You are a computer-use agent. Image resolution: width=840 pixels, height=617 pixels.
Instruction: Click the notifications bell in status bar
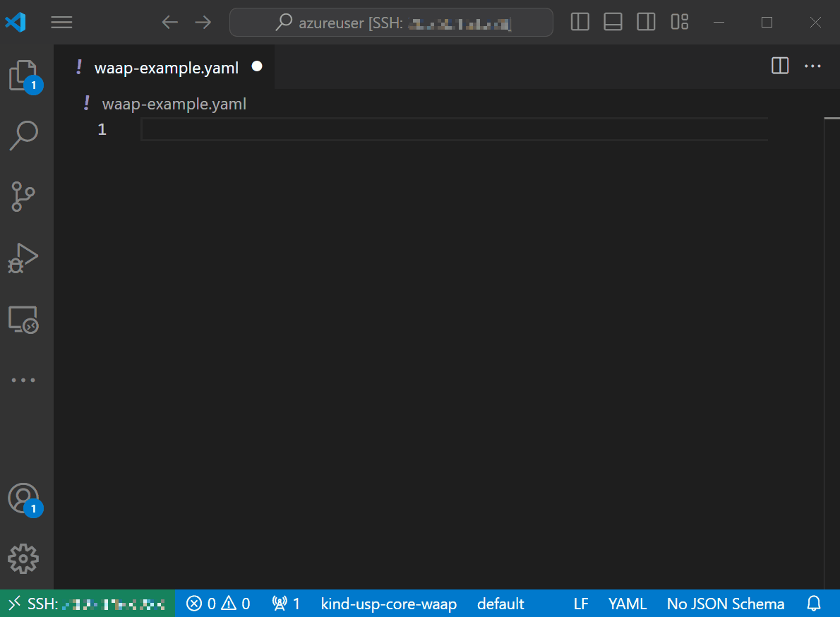coord(814,604)
